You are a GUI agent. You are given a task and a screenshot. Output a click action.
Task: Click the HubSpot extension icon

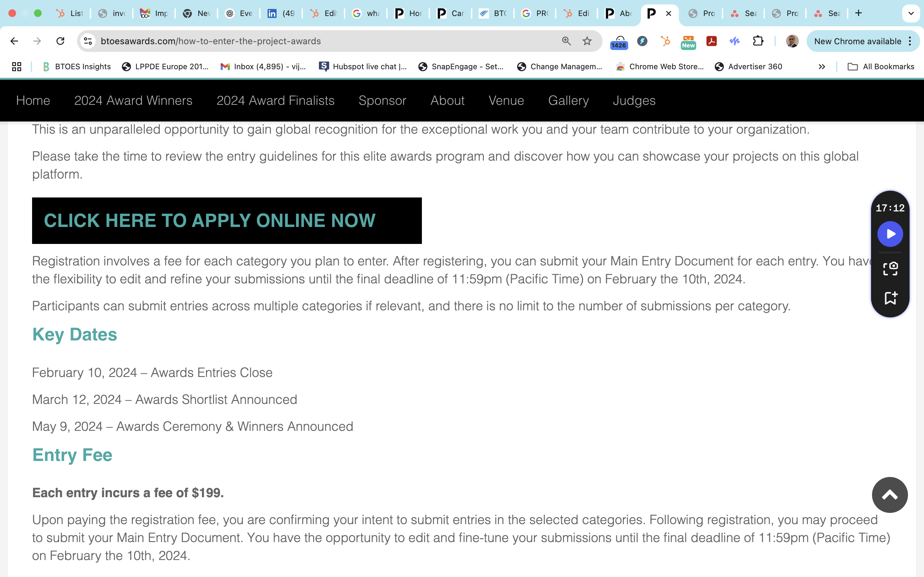pos(665,41)
